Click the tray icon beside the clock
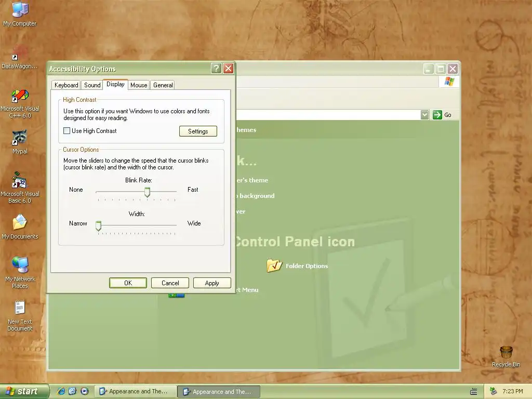 tap(494, 391)
